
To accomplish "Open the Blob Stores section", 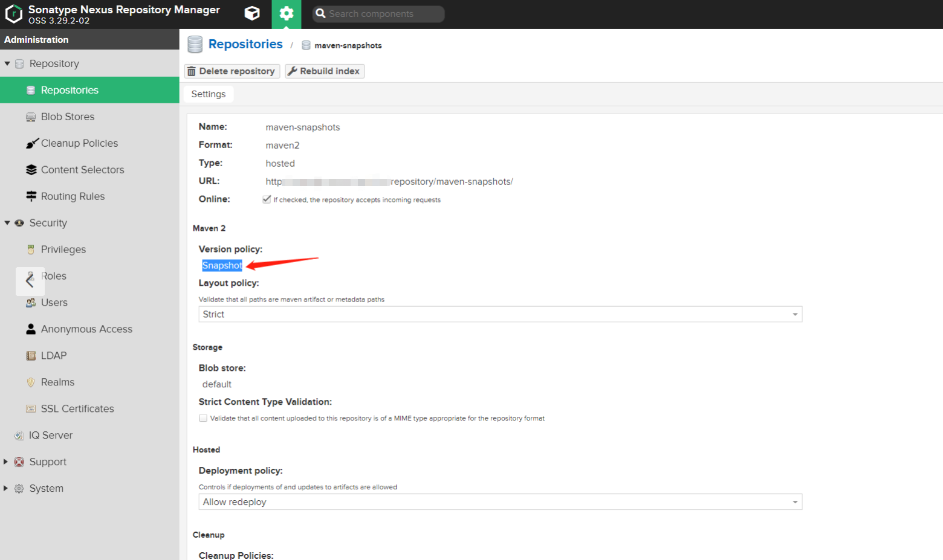I will (x=68, y=116).
